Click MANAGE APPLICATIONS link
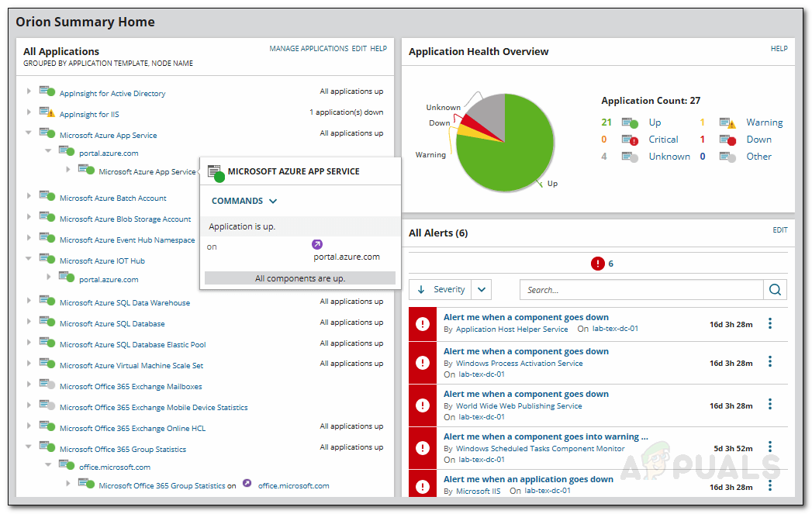 tap(309, 49)
